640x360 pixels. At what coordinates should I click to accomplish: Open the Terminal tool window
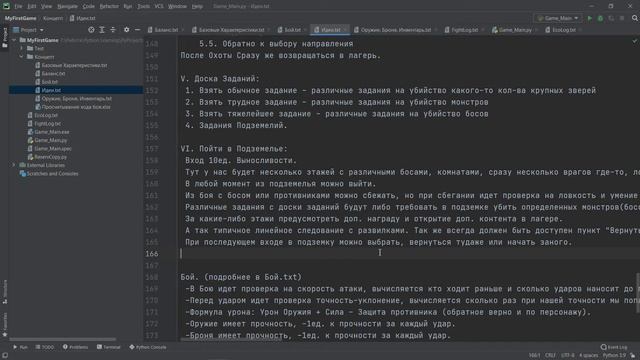point(109,347)
